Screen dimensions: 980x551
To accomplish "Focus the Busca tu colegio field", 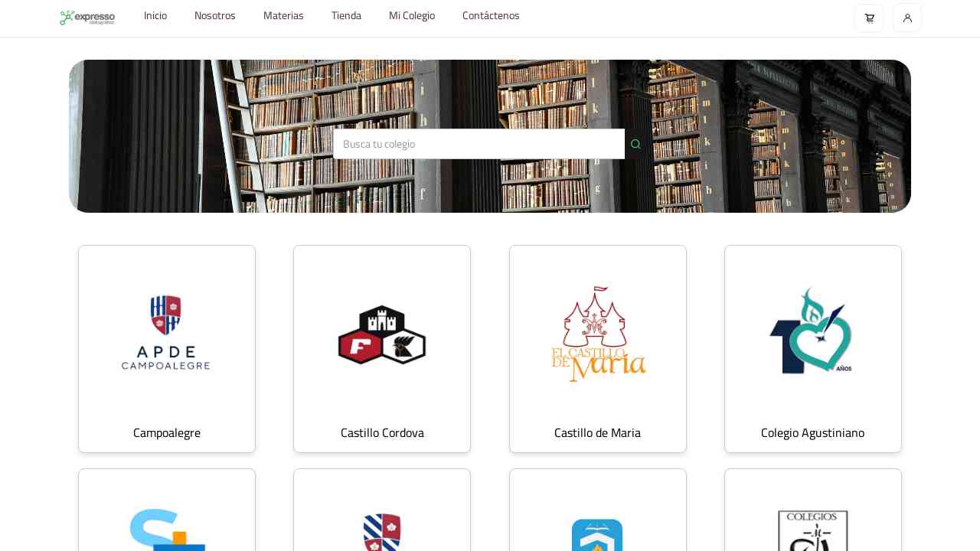I will tap(479, 144).
